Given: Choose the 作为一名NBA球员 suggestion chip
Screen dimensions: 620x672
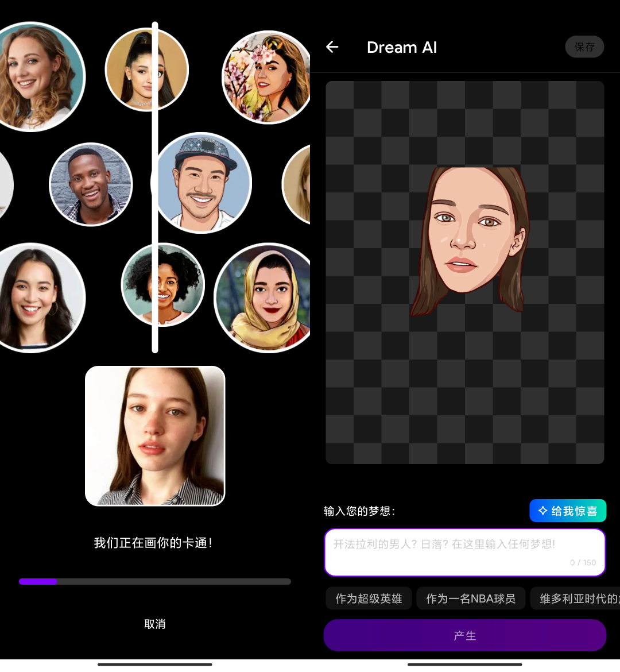Looking at the screenshot, I should click(x=471, y=598).
